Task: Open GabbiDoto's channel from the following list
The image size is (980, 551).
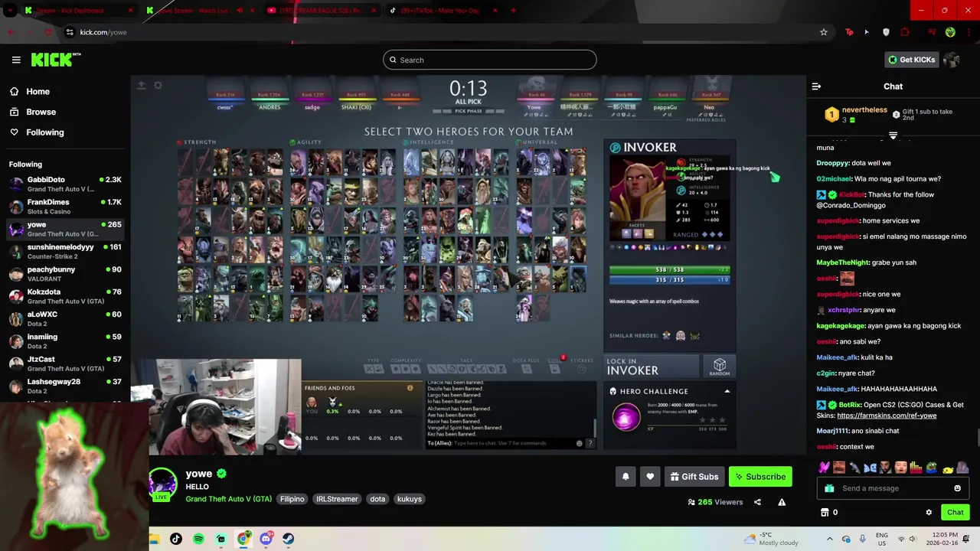Action: coord(64,184)
